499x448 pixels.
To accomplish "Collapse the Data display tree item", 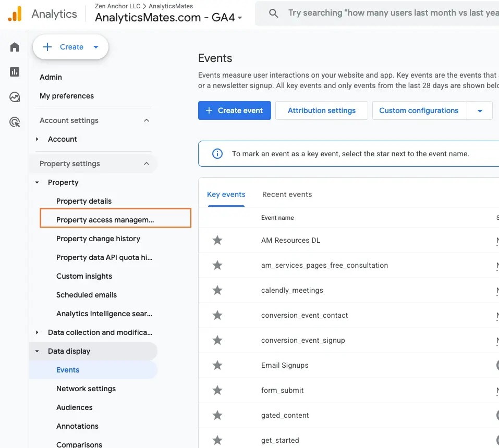I will pyautogui.click(x=37, y=351).
